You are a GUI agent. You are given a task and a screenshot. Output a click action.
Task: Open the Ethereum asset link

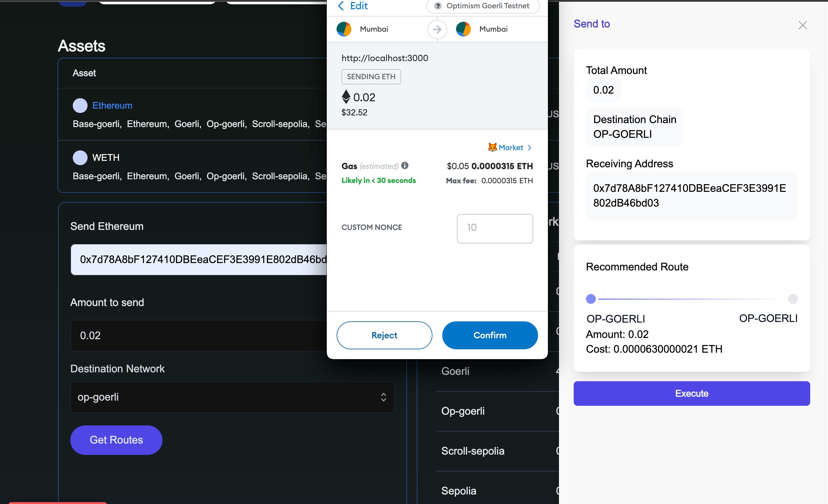[x=112, y=105]
